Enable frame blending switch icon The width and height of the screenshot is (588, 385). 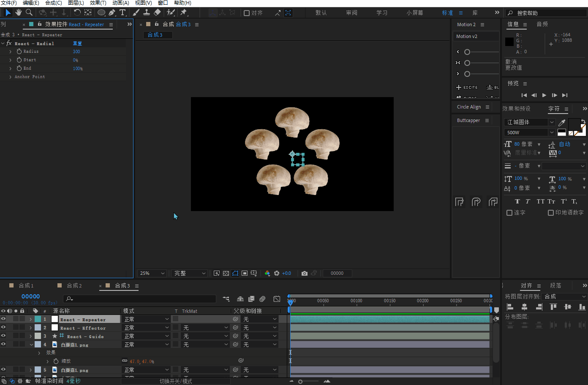point(251,299)
